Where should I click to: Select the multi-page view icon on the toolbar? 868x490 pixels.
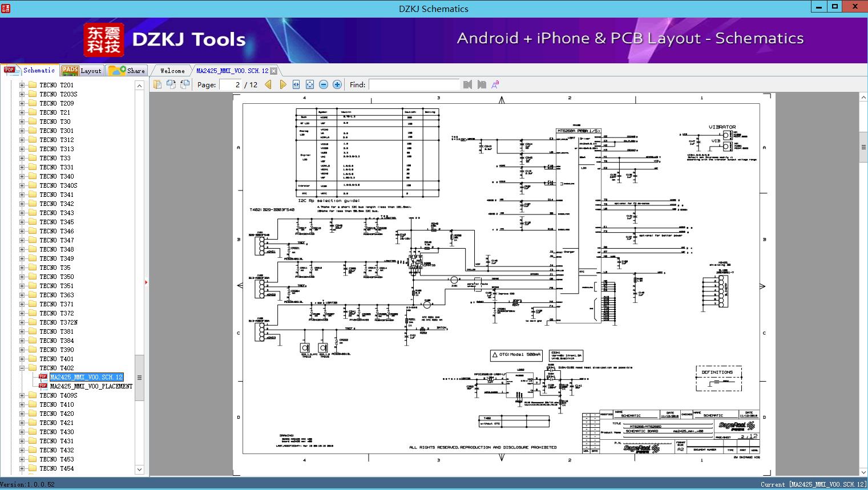[172, 84]
